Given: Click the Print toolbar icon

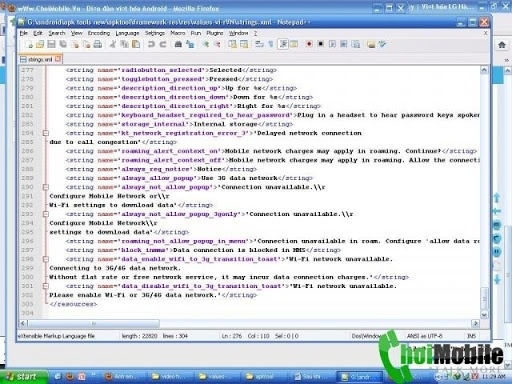Looking at the screenshot, I should click(x=98, y=44).
